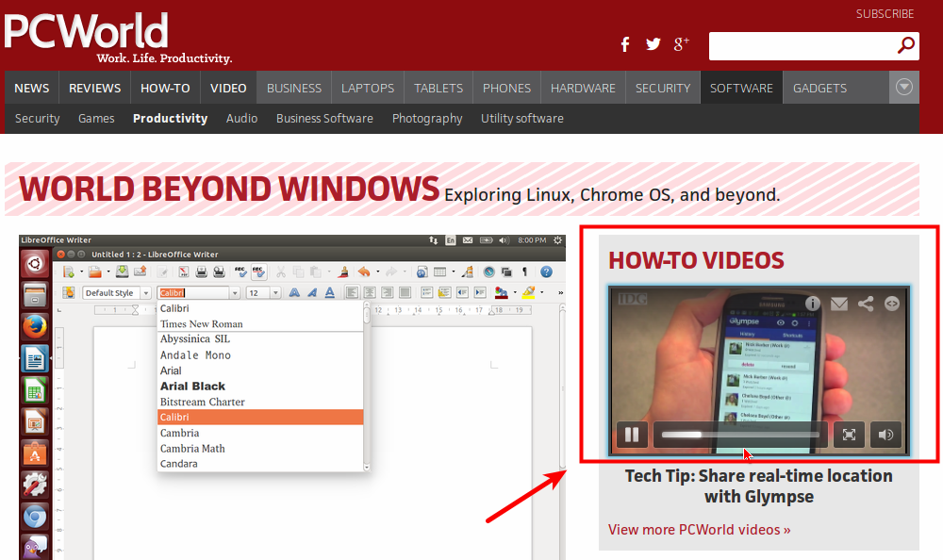Open LibreOffice Impress launcher icon
This screenshot has width=943, height=560.
[35, 422]
